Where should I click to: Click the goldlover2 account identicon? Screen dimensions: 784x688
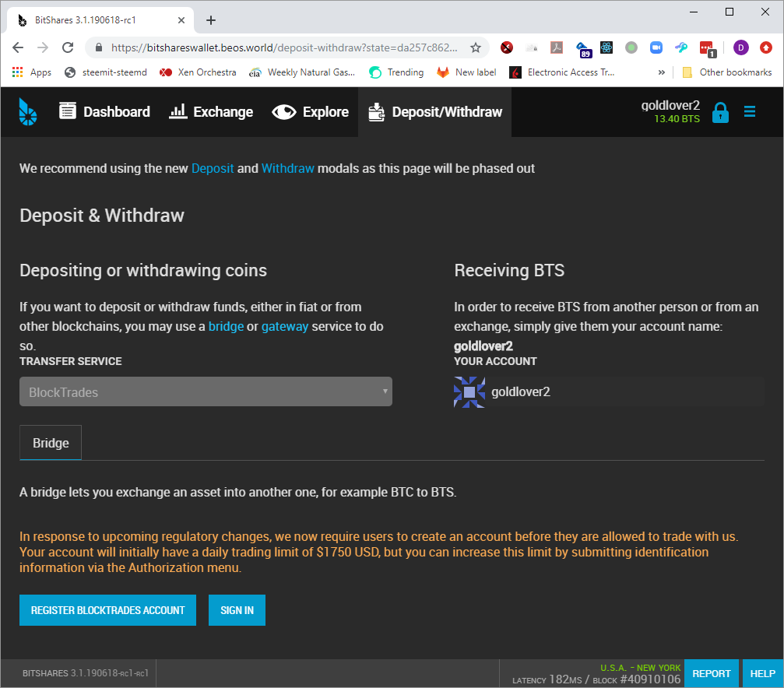(x=469, y=392)
